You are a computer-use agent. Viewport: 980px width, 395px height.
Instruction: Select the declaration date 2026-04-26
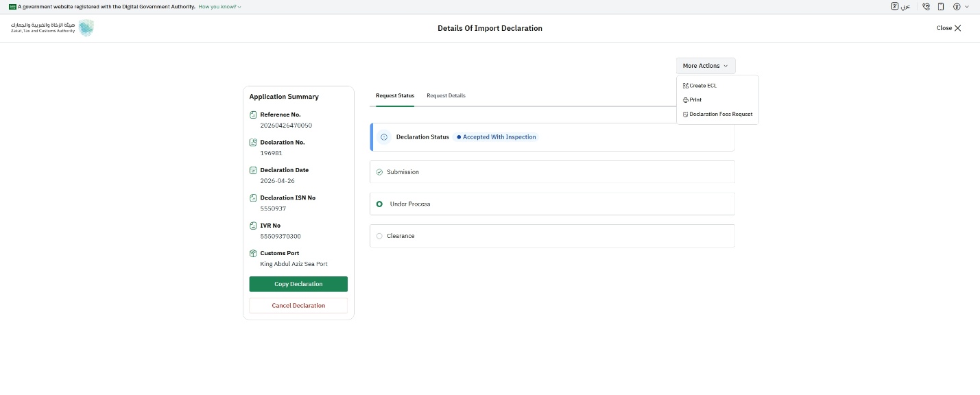pos(277,181)
